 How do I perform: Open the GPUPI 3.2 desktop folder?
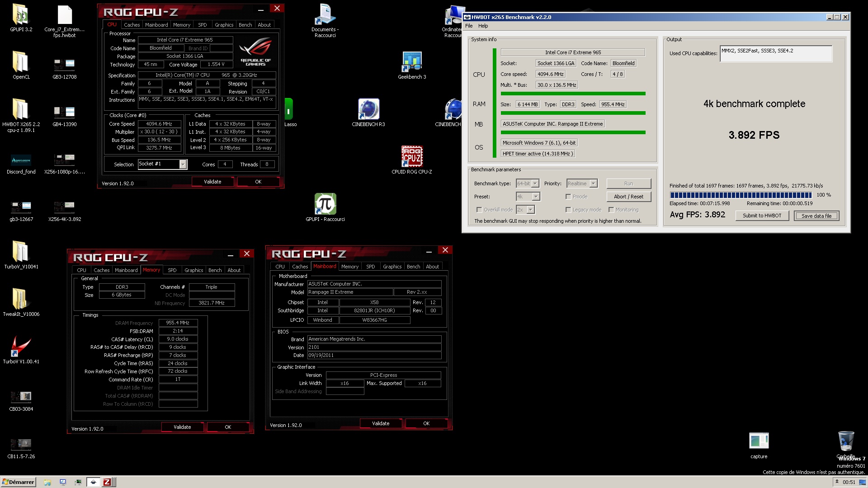[21, 18]
